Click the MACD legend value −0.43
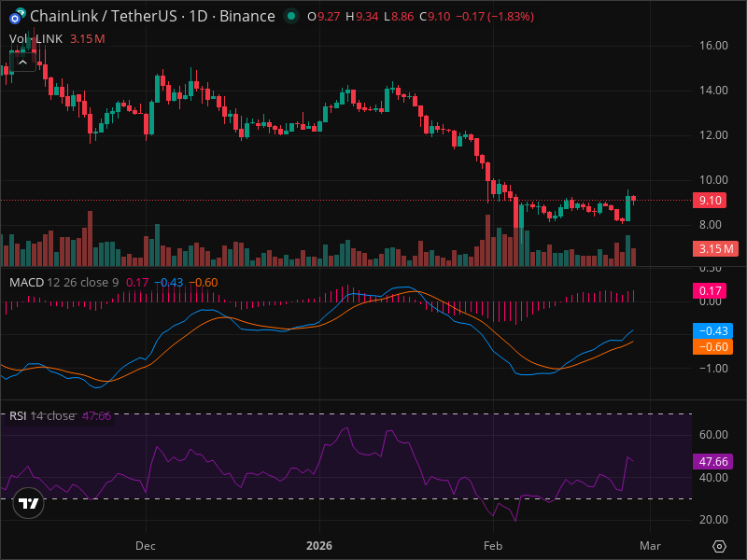 click(169, 283)
